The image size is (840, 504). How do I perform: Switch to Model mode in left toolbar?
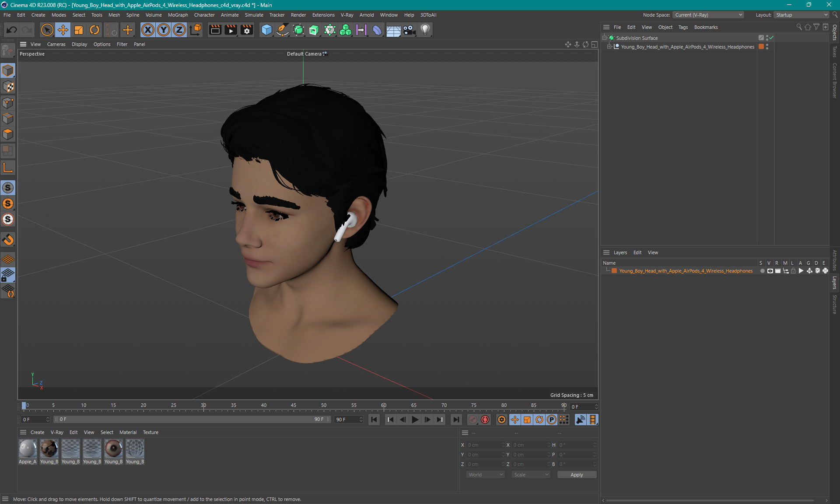coord(8,71)
